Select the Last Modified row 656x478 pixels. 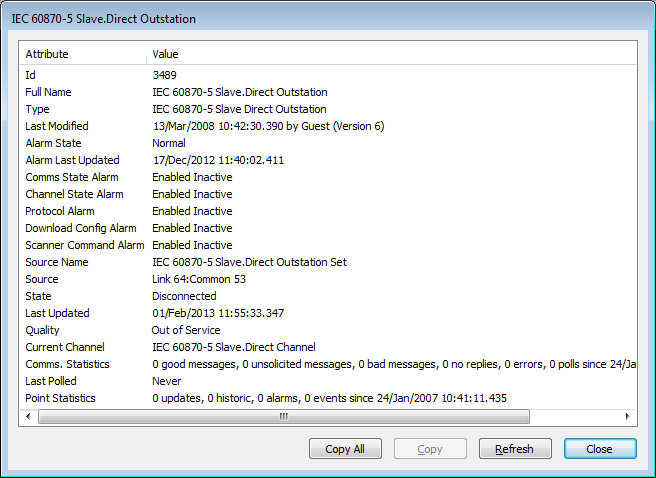coord(57,126)
